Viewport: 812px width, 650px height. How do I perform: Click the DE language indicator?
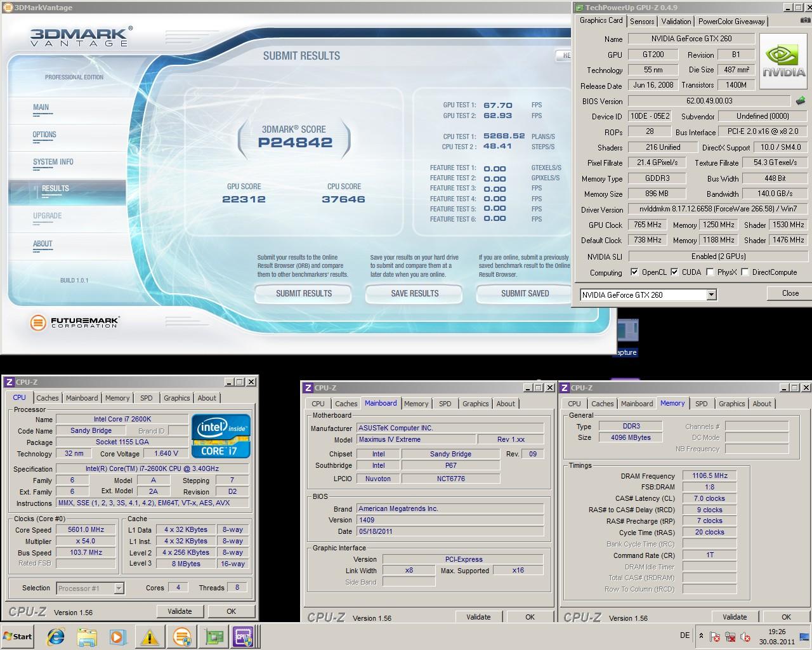[x=684, y=635]
